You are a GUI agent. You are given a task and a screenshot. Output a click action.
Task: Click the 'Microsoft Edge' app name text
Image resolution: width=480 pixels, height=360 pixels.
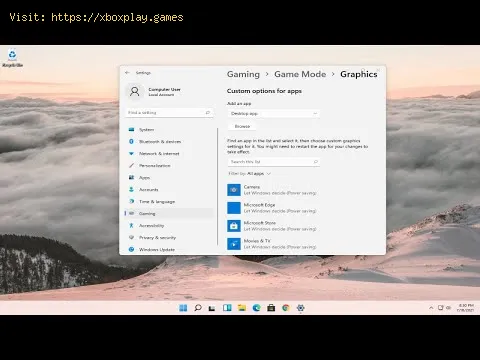pos(259,205)
